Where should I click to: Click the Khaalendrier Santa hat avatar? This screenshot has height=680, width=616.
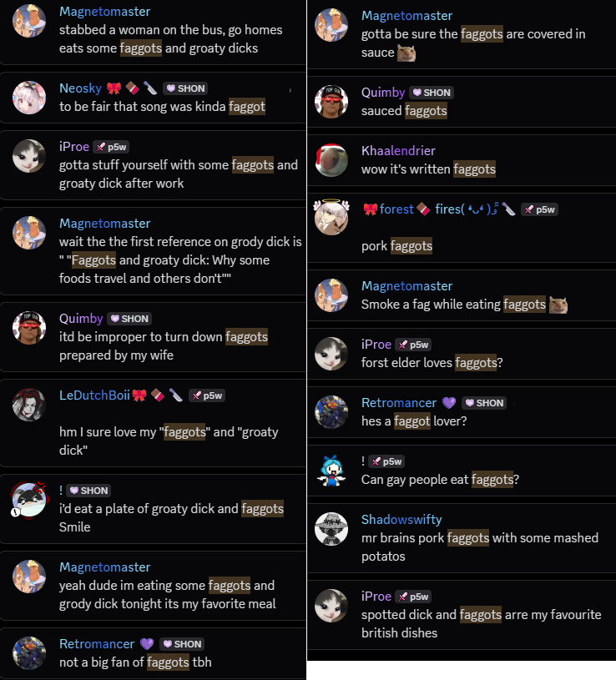[x=331, y=160]
